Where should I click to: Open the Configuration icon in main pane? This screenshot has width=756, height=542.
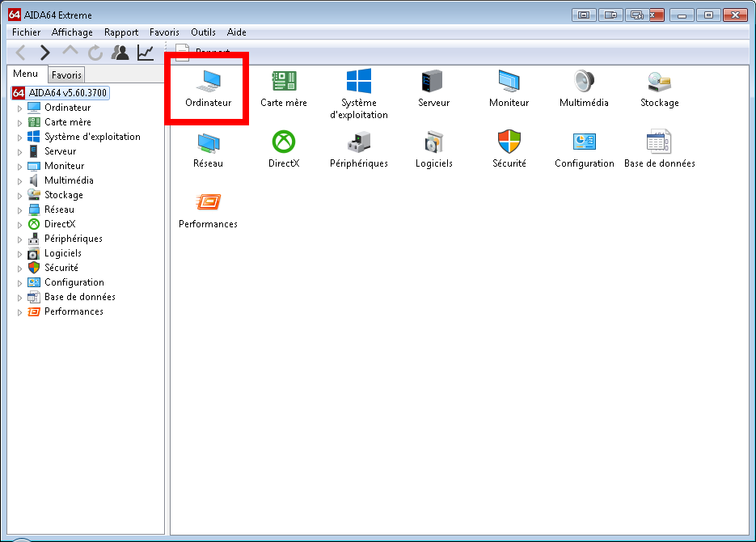[585, 142]
